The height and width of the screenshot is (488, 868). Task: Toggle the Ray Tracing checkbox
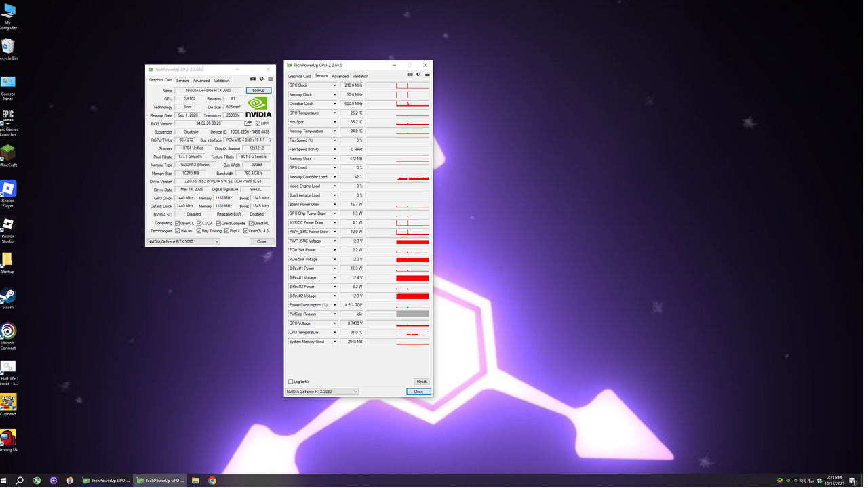pyautogui.click(x=199, y=231)
